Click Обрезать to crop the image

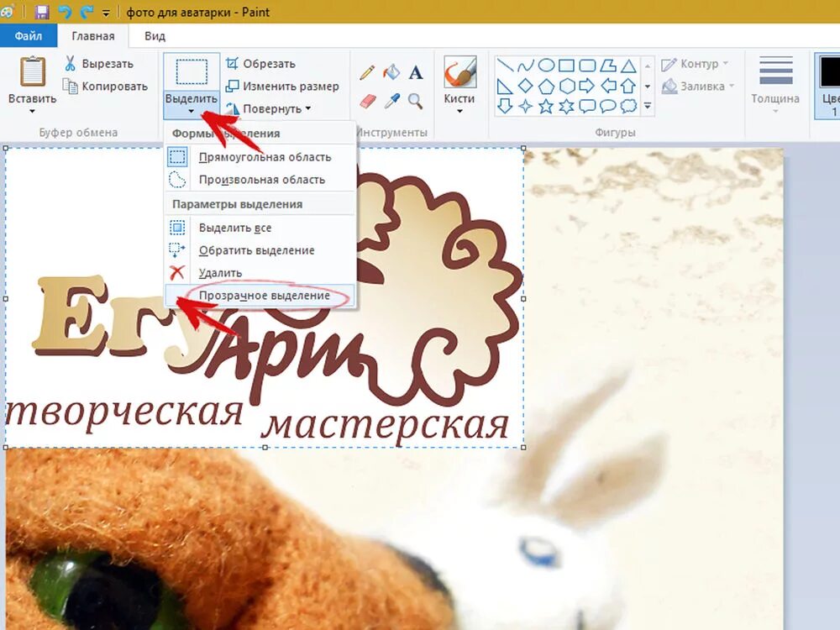point(260,64)
